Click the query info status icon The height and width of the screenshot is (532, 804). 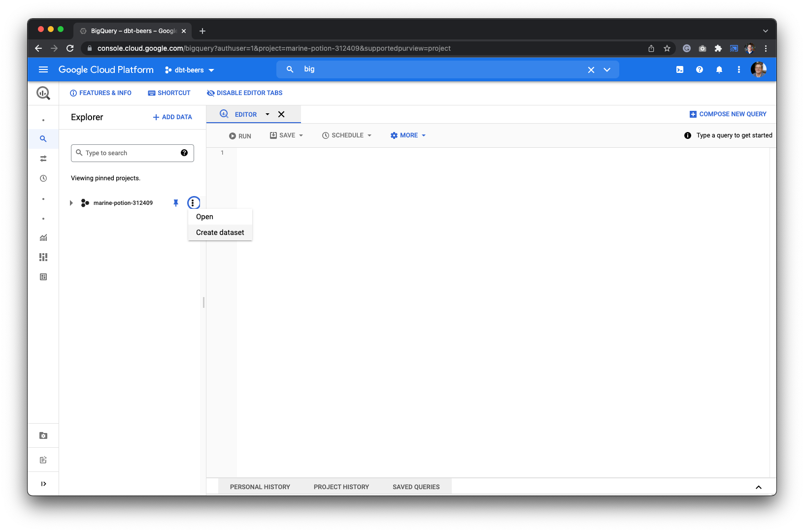coord(688,135)
